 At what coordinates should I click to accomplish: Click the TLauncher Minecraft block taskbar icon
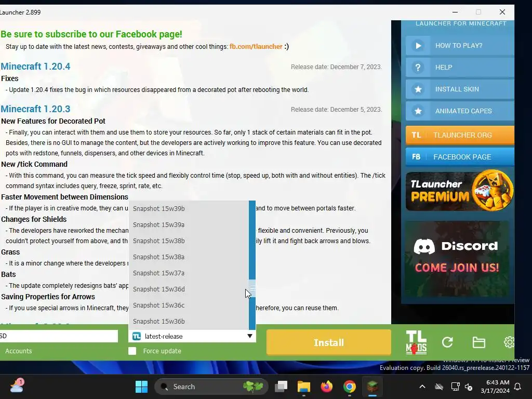pos(372,387)
